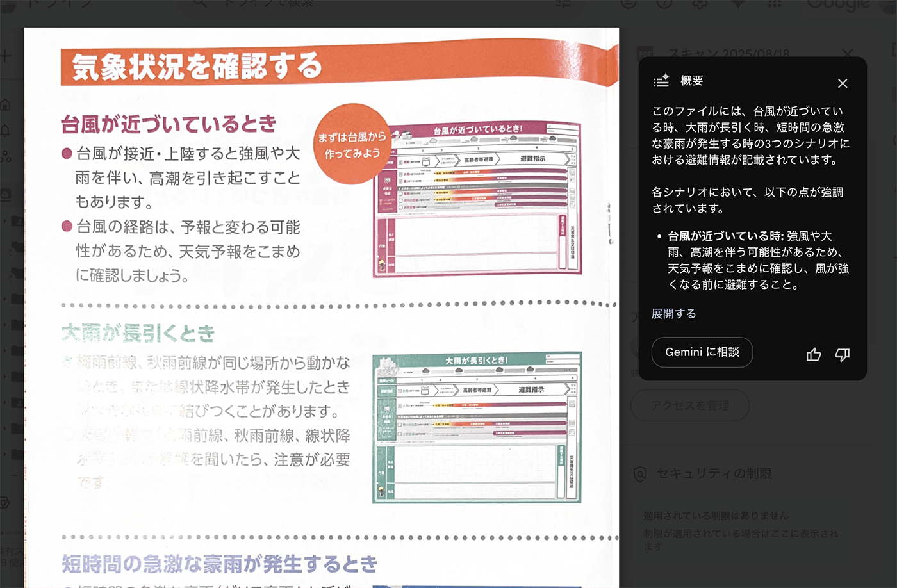Click the search filter sliders icon
Screen dimensions: 897x588
click(x=563, y=3)
